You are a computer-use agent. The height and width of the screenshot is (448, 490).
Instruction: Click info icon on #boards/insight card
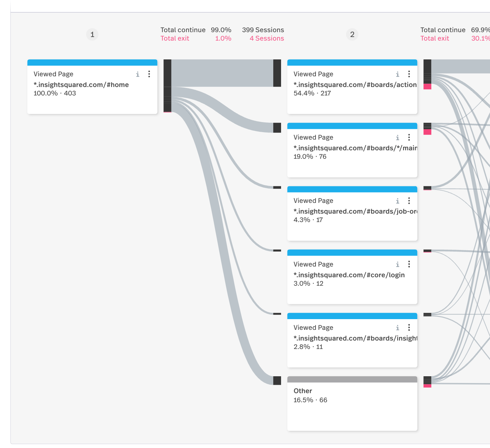[398, 328]
